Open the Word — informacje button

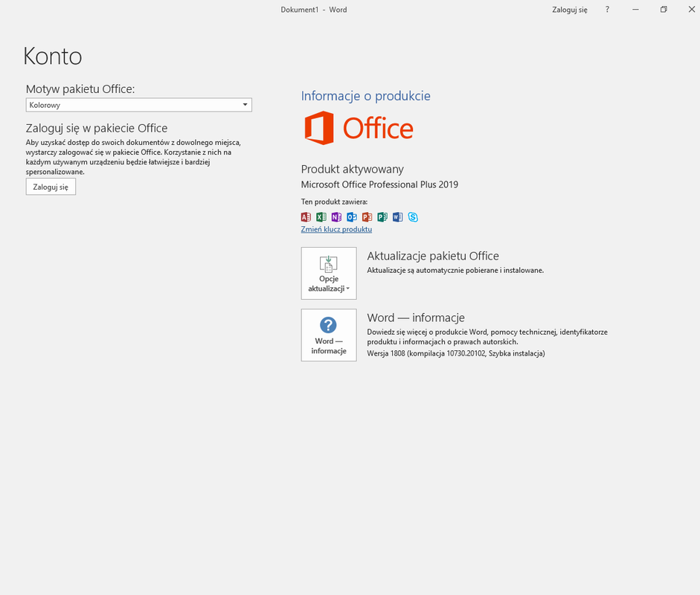pyautogui.click(x=329, y=335)
